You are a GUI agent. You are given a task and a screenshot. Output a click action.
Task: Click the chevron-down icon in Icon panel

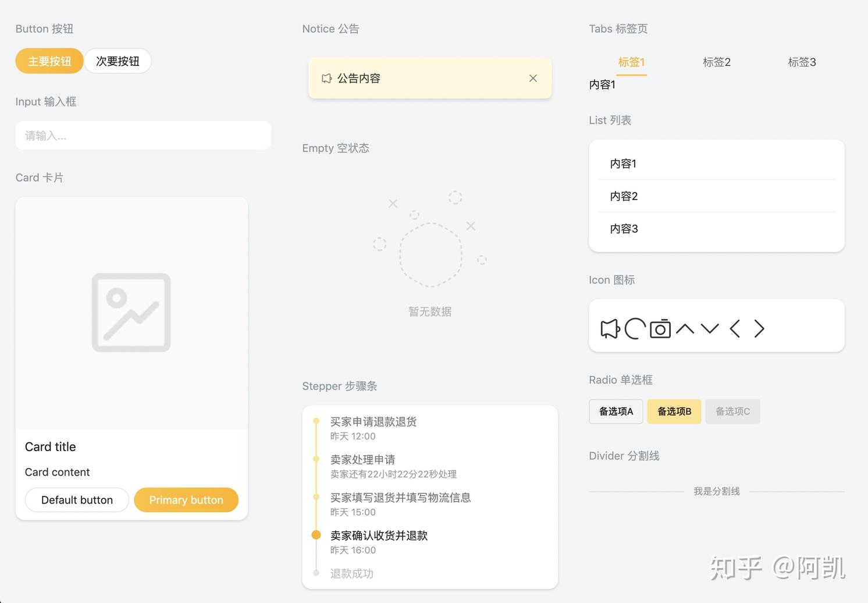(709, 329)
